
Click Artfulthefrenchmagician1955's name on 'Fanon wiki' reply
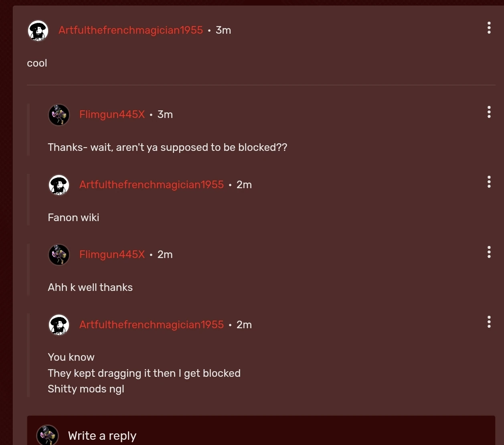point(151,185)
